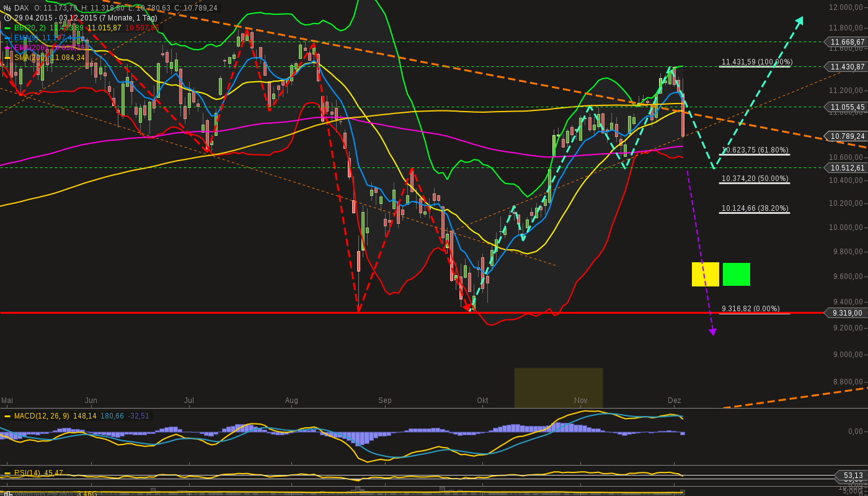This screenshot has width=868, height=496.
Task: Click the yellow MACD line marker
Action: pyautogui.click(x=7, y=416)
